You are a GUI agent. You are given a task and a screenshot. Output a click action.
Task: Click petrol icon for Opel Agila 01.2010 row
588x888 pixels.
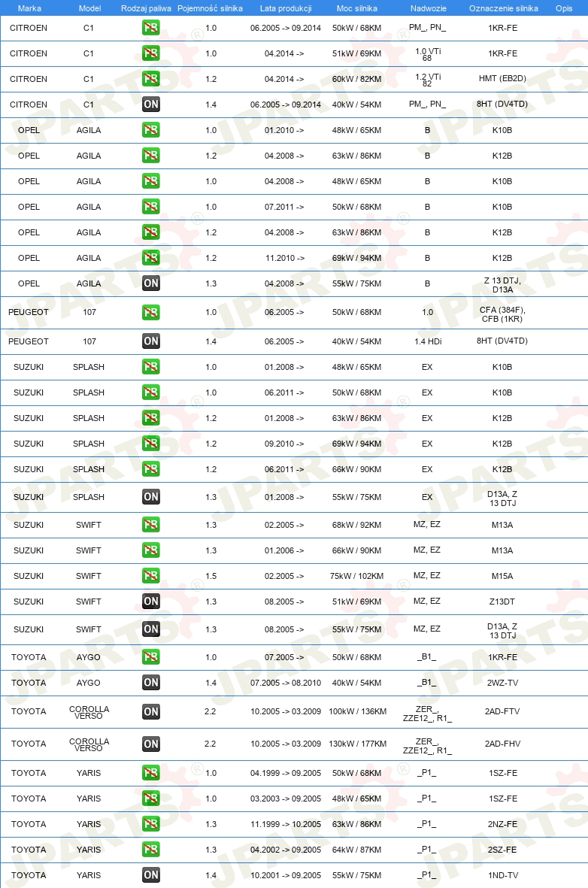[150, 129]
